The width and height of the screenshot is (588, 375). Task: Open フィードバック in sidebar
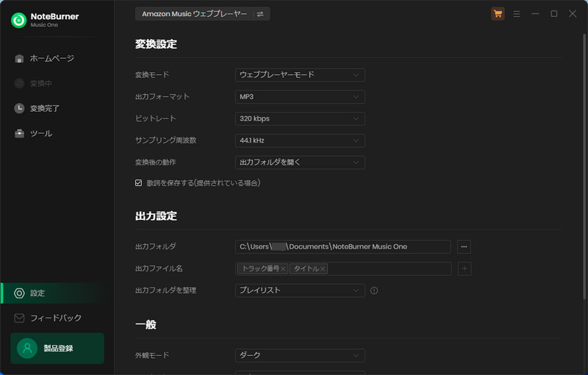(x=57, y=318)
